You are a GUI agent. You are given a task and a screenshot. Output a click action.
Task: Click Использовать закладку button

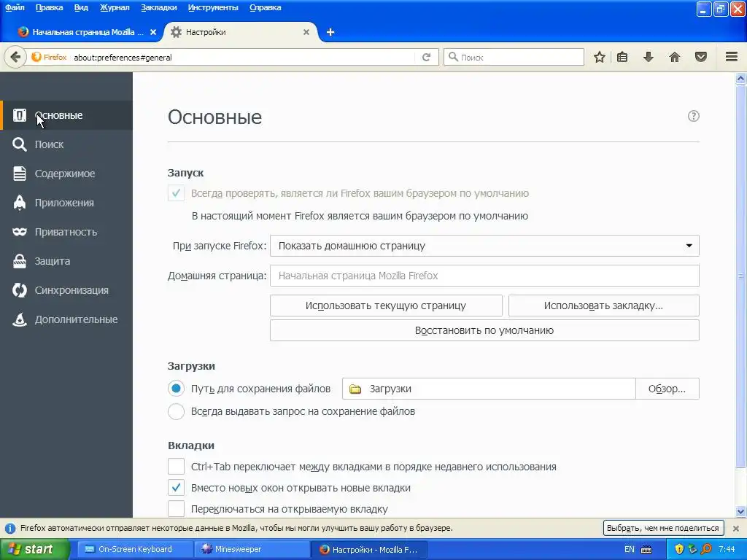pyautogui.click(x=603, y=306)
